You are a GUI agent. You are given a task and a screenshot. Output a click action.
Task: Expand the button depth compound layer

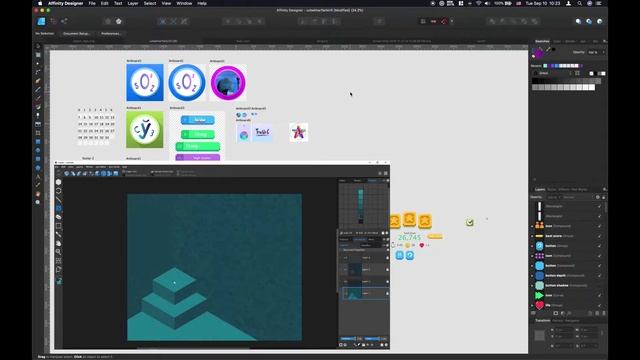(x=532, y=276)
